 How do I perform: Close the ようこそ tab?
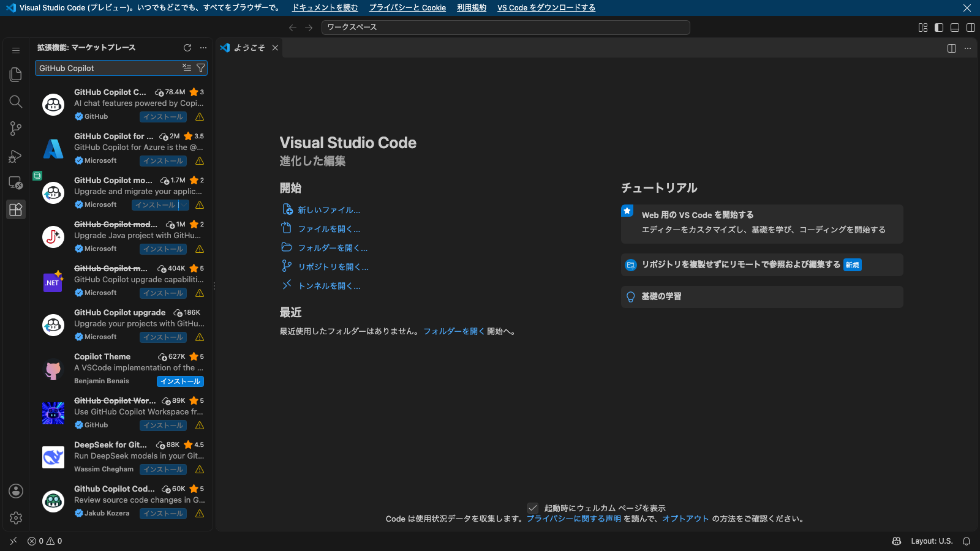coord(275,48)
